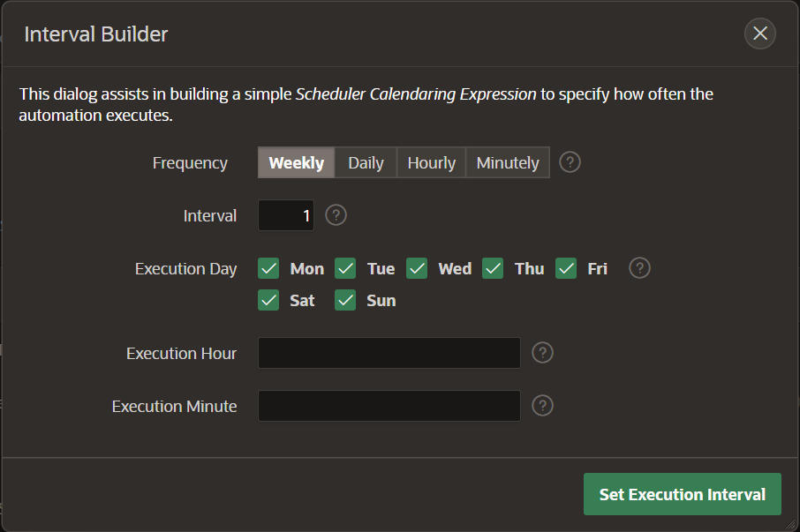Image resolution: width=800 pixels, height=532 pixels.
Task: Toggle the Wed checkbox off
Action: [417, 268]
